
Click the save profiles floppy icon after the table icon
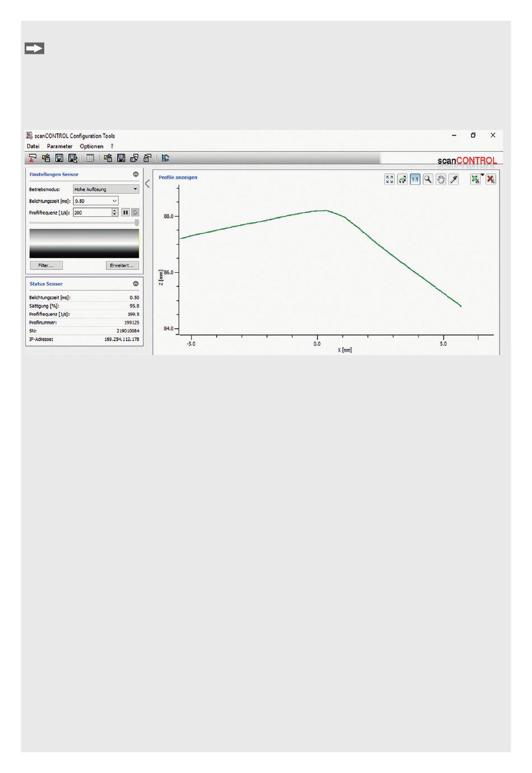(x=121, y=159)
